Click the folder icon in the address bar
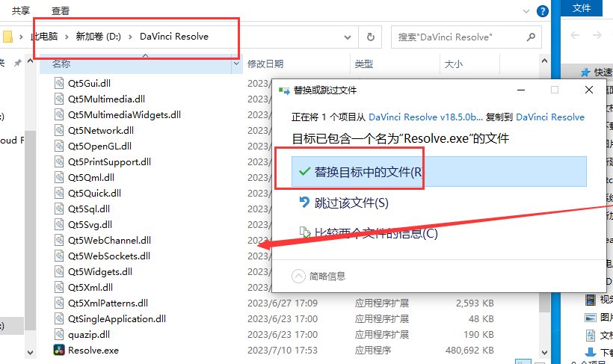 point(7,37)
